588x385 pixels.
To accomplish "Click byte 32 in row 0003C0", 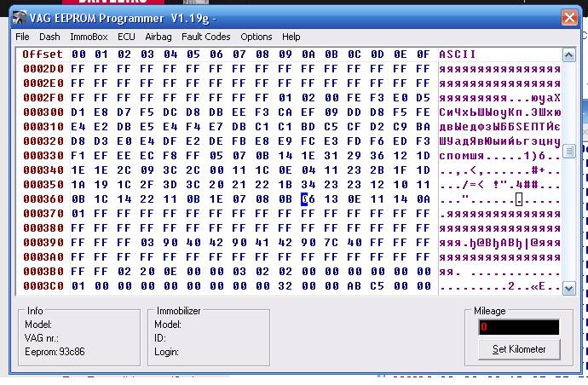I will coord(285,286).
